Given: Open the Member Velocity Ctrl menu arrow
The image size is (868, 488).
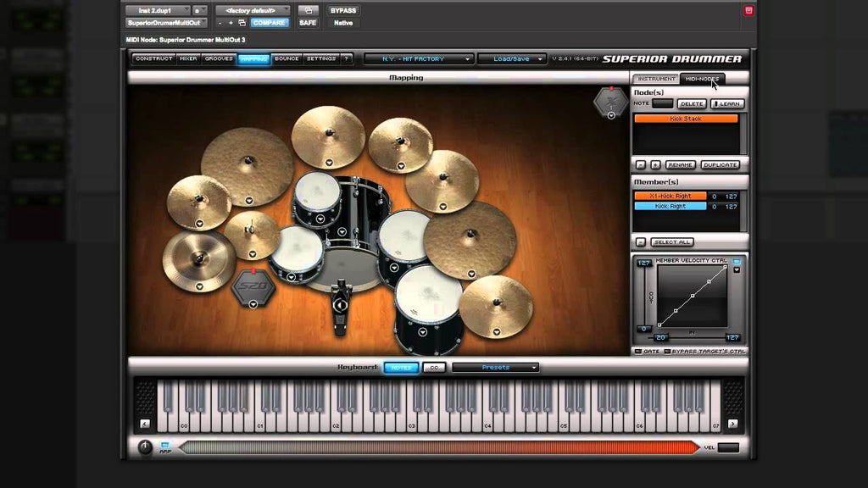Looking at the screenshot, I should tap(737, 270).
